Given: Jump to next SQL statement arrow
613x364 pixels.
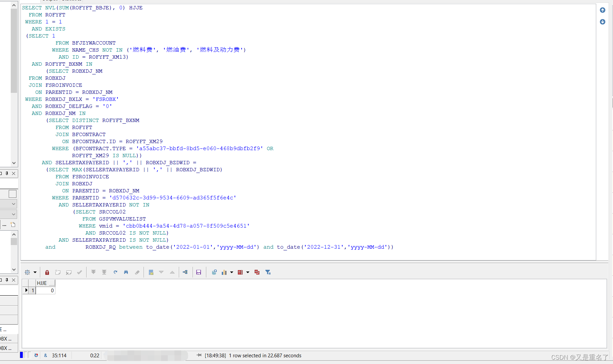Looking at the screenshot, I should pyautogui.click(x=603, y=22).
